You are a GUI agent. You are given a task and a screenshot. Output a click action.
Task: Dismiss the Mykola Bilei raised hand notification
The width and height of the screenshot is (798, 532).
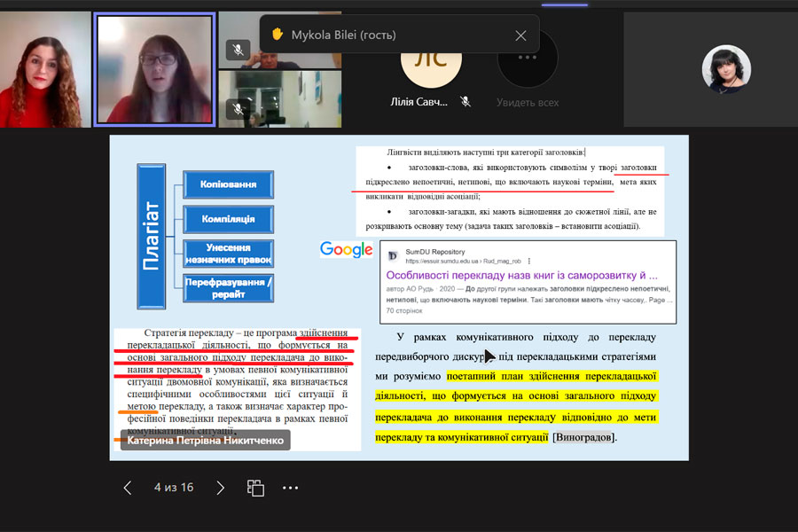pyautogui.click(x=520, y=35)
